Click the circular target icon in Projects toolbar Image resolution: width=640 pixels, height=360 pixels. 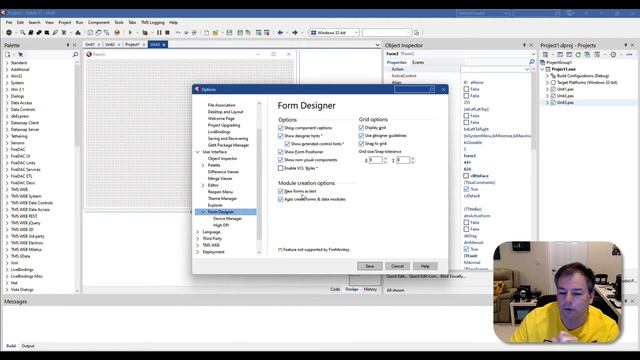[x=613, y=54]
